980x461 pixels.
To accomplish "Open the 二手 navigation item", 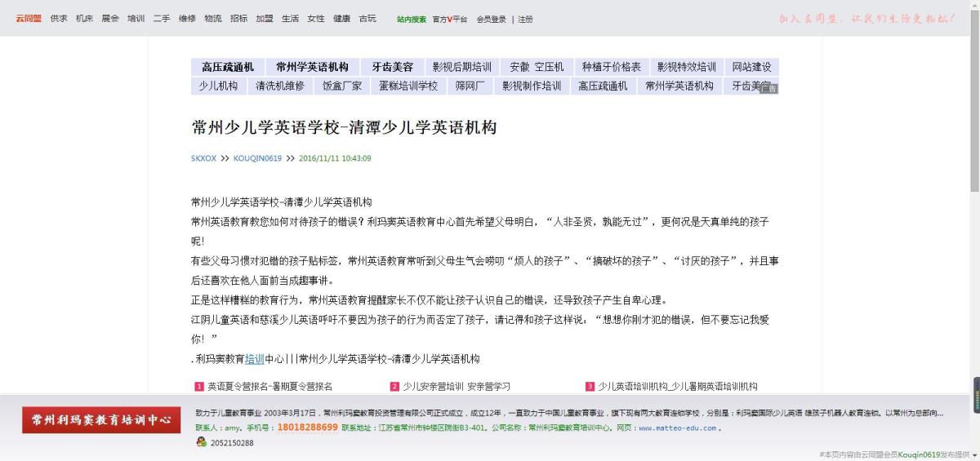I will pyautogui.click(x=162, y=19).
